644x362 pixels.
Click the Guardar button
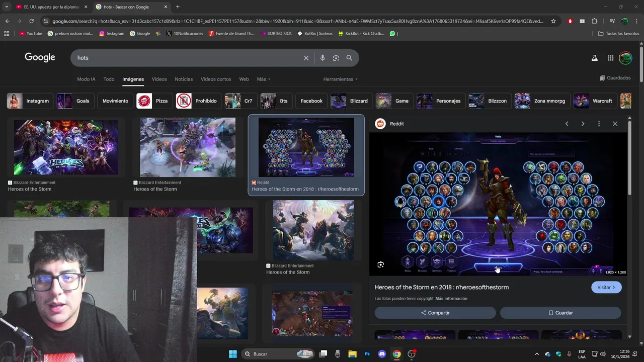(x=560, y=313)
